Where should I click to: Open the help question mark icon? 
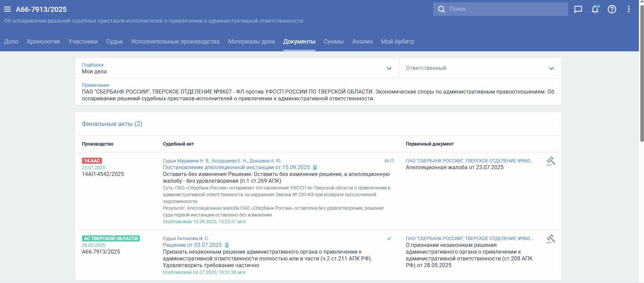612,9
